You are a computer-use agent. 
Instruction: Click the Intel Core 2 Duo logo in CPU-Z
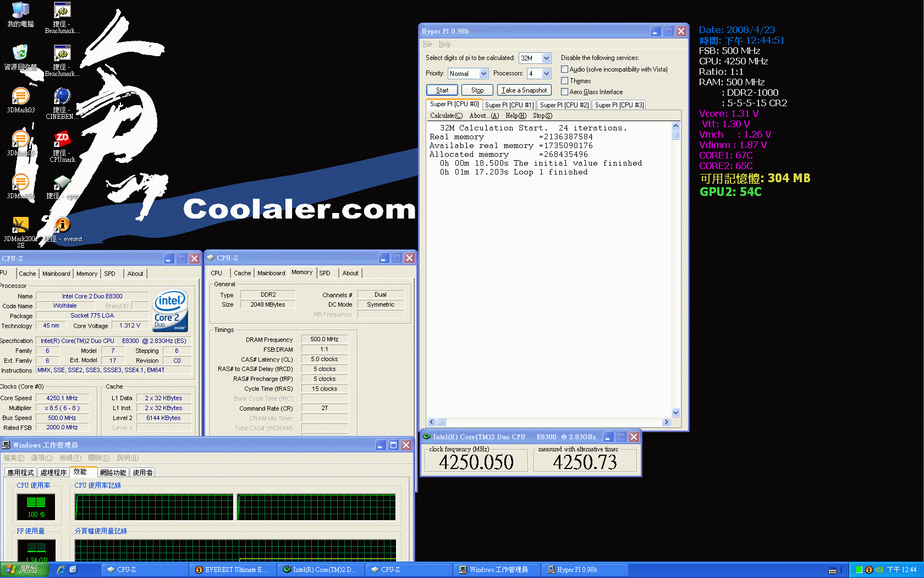170,310
